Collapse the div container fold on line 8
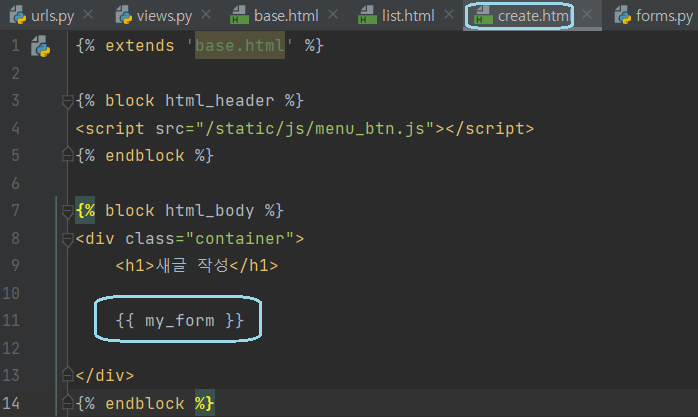 click(x=67, y=239)
